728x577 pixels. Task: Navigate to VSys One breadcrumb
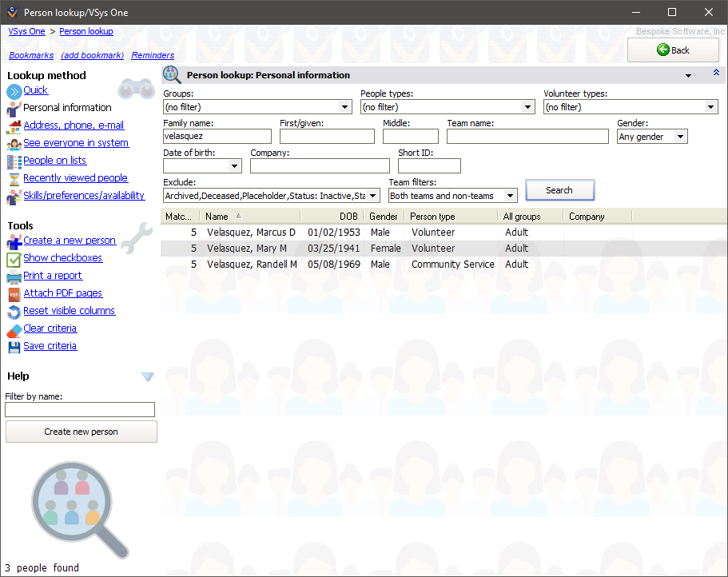click(26, 31)
